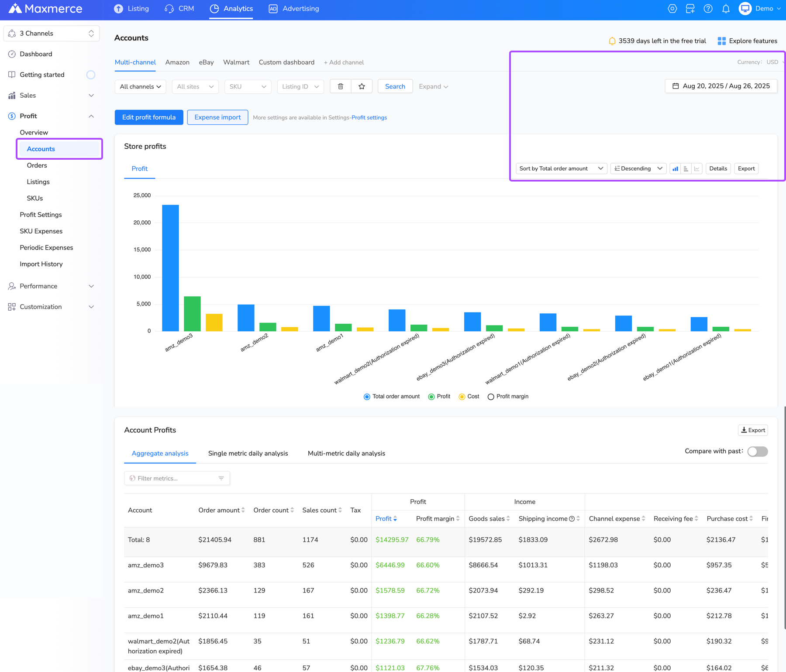786x672 pixels.
Task: Open Sort by Total order amount dropdown
Action: (561, 168)
